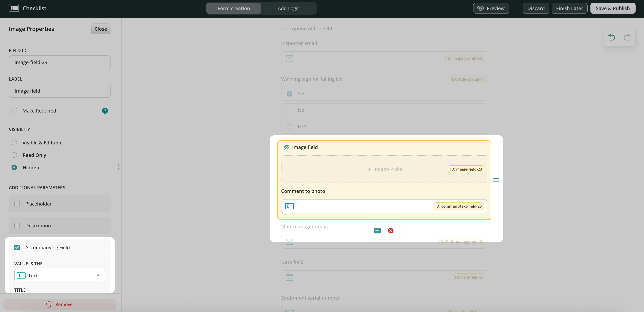Click the redo arrow icon
This screenshot has width=644, height=312.
pos(627,37)
